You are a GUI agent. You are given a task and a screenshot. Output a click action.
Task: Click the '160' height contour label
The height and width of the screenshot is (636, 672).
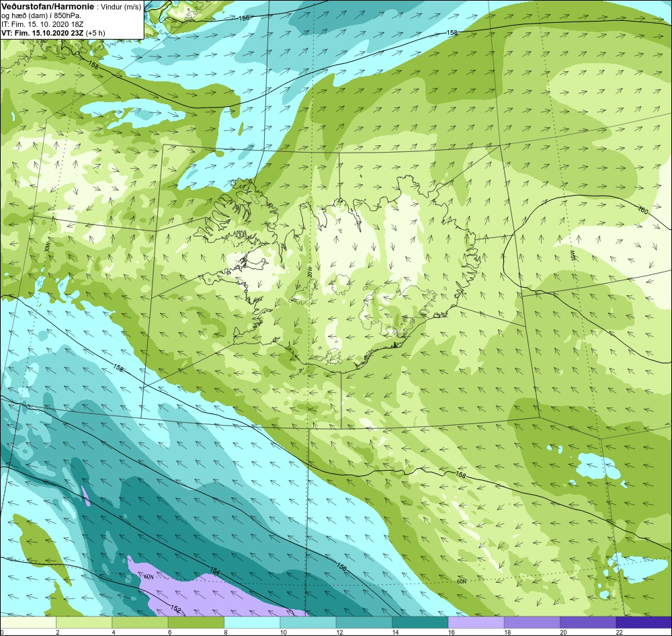(x=643, y=210)
